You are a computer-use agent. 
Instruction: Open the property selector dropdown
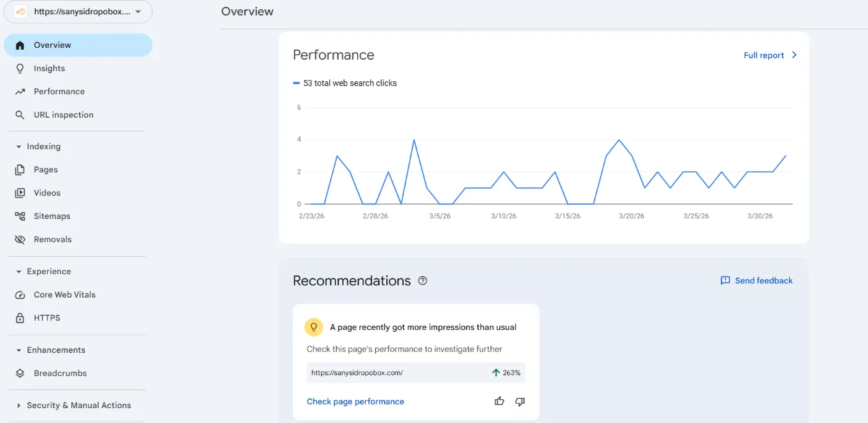[79, 12]
